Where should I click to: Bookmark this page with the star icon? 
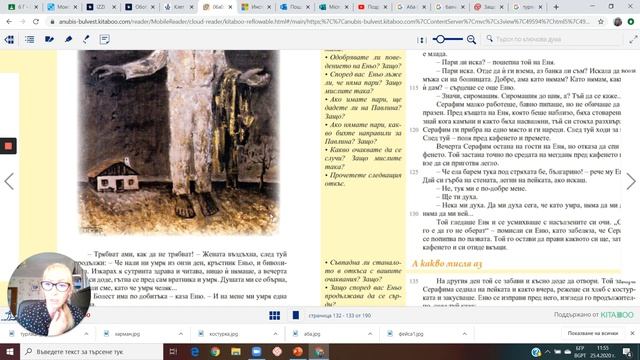coord(601,22)
